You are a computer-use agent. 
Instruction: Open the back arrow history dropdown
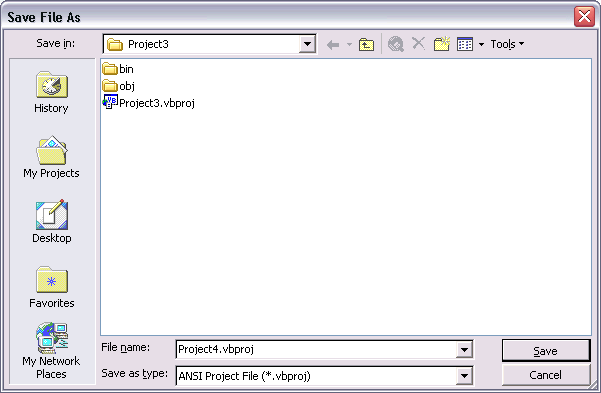(349, 45)
